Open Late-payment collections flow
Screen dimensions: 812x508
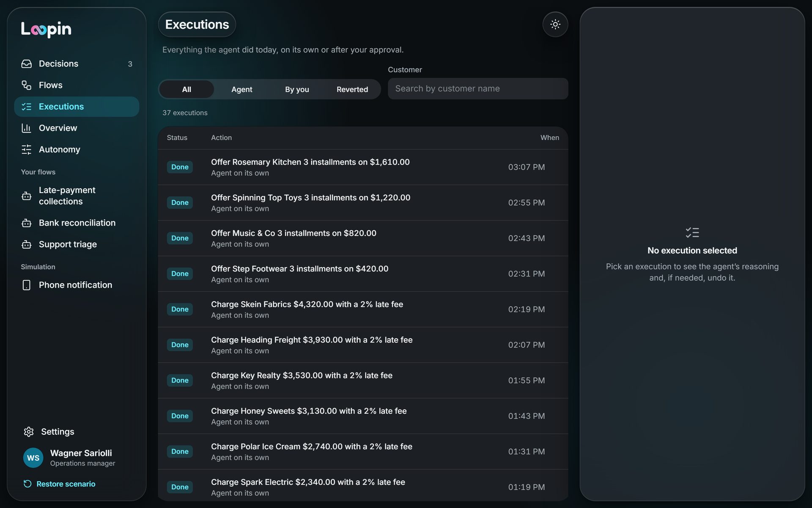click(x=77, y=196)
